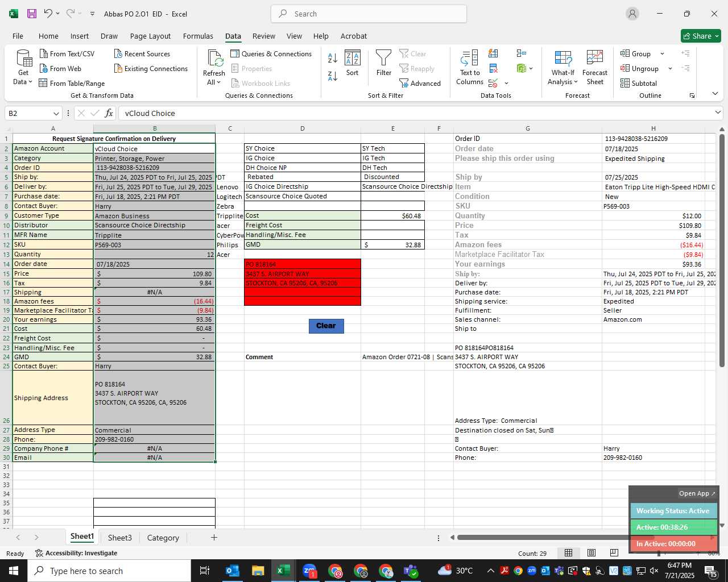Click the horizontal scrollbar thumb
This screenshot has width=728, height=582.
click(x=555, y=537)
